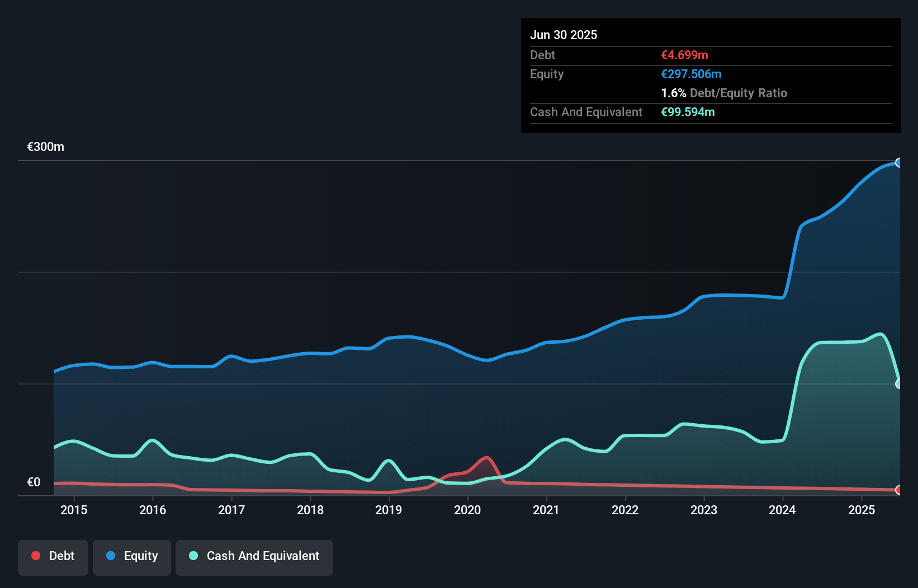Click the €4.699m Debt value in tooltip
This screenshot has height=588, width=918.
point(684,55)
